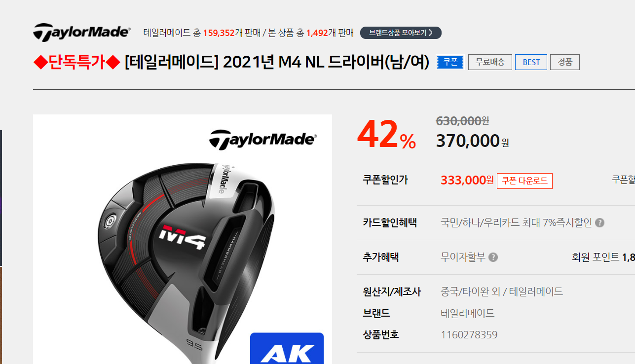Image resolution: width=635 pixels, height=364 pixels.
Task: Click the 42% discount rate
Action: tap(386, 134)
